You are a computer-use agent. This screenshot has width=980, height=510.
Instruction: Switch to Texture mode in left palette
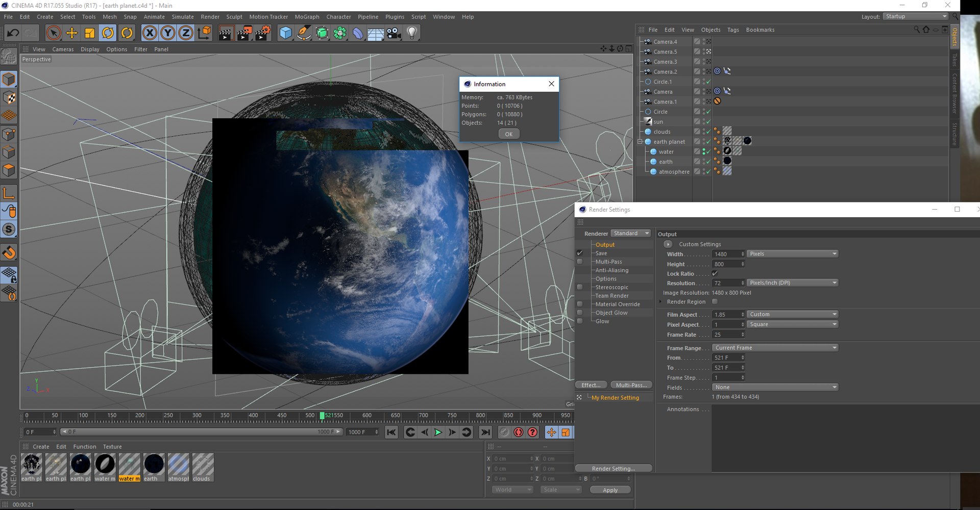[x=9, y=97]
